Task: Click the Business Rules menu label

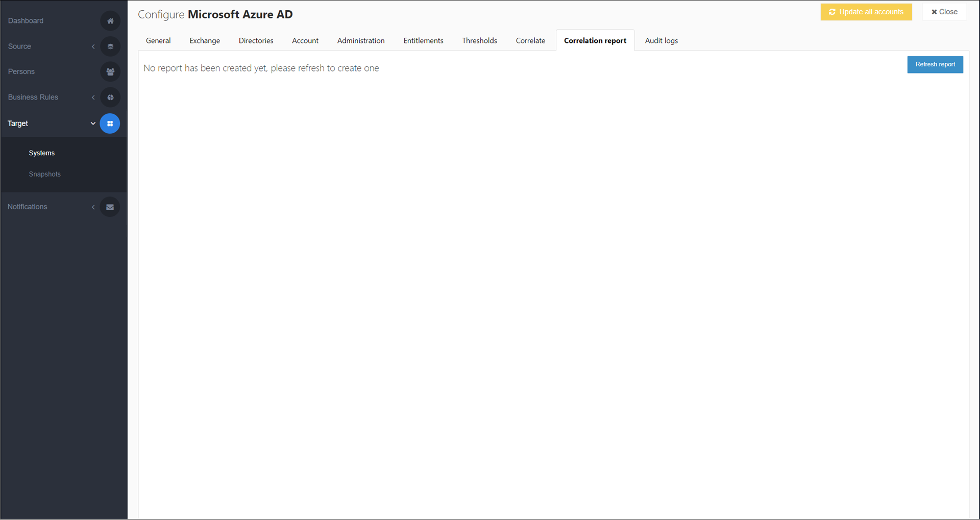Action: (33, 97)
